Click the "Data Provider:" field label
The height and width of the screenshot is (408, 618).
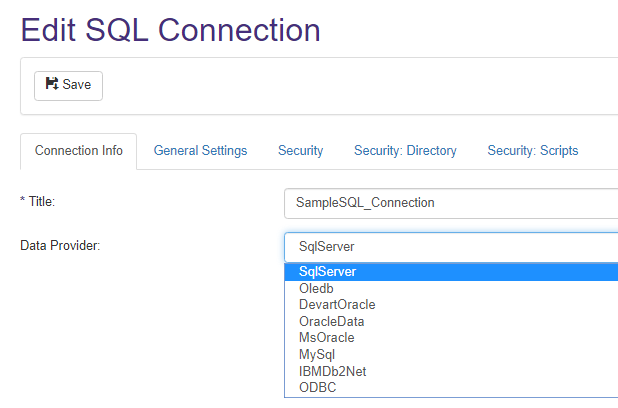coord(60,246)
